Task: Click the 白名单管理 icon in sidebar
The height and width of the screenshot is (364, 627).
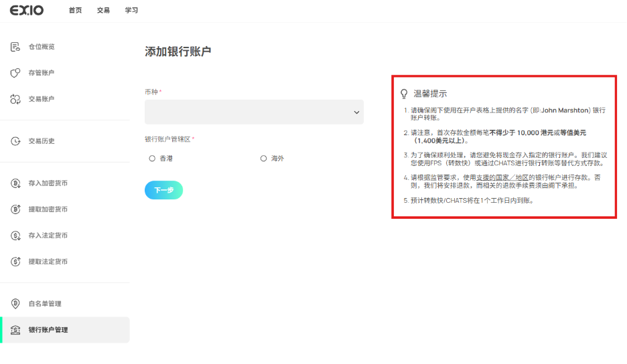Action: (x=15, y=304)
